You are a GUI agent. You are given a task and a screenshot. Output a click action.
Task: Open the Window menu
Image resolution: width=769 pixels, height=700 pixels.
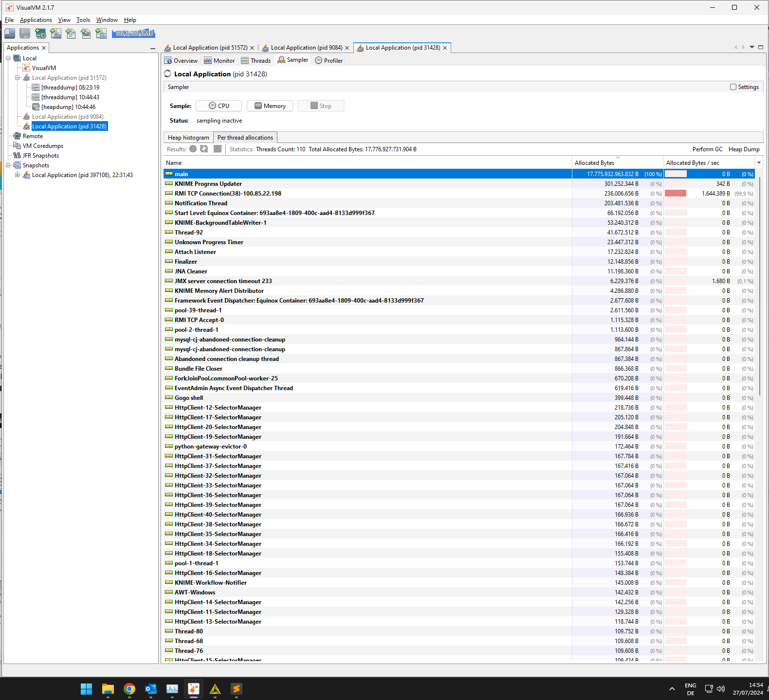tap(107, 20)
